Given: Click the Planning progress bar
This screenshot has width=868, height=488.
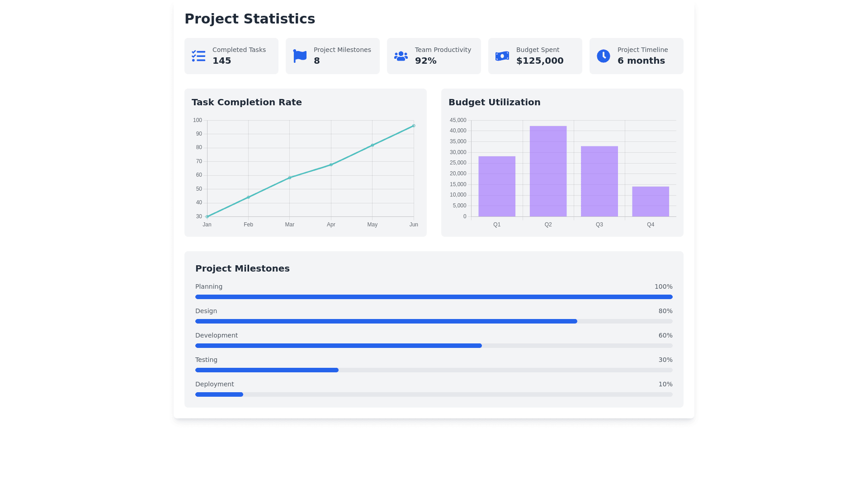Looking at the screenshot, I should (434, 297).
